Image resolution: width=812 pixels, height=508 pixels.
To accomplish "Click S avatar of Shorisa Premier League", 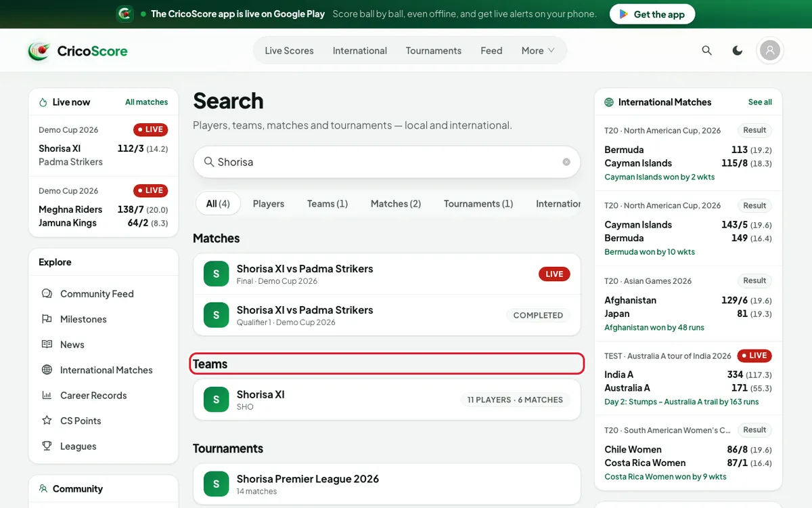I will 216,484.
